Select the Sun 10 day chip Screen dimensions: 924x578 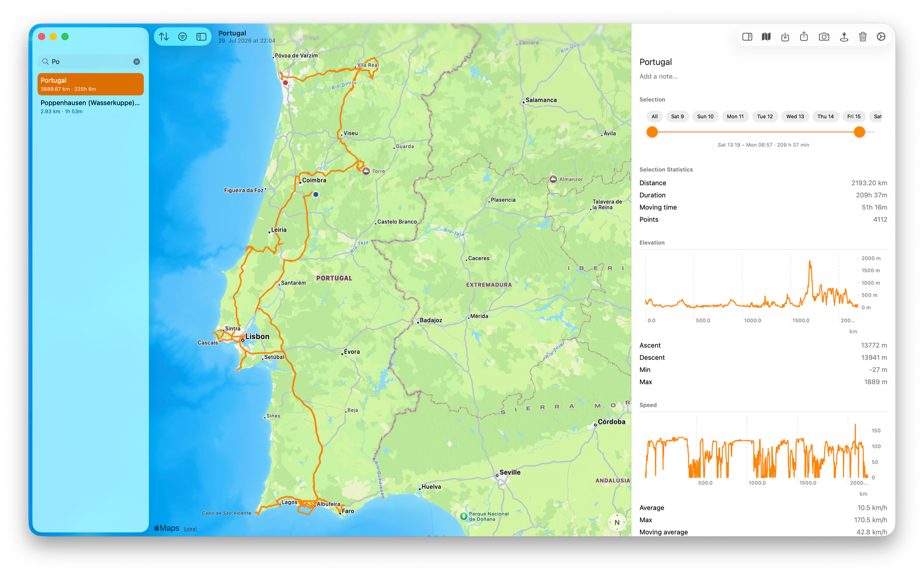point(705,117)
